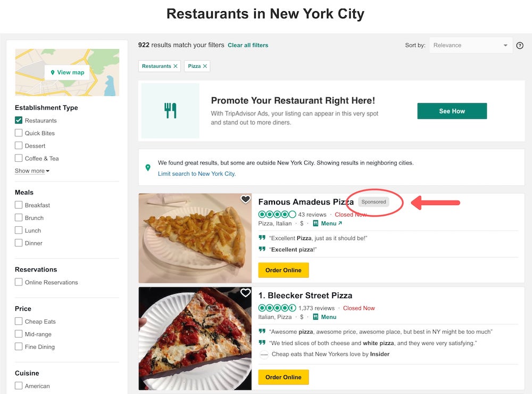Remove the Pizza filter tag X

[x=205, y=66]
